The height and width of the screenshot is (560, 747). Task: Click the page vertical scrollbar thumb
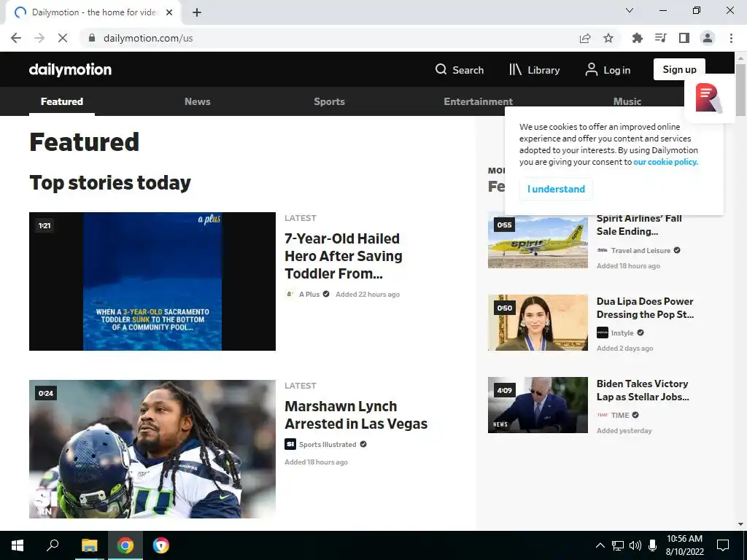tap(740, 90)
